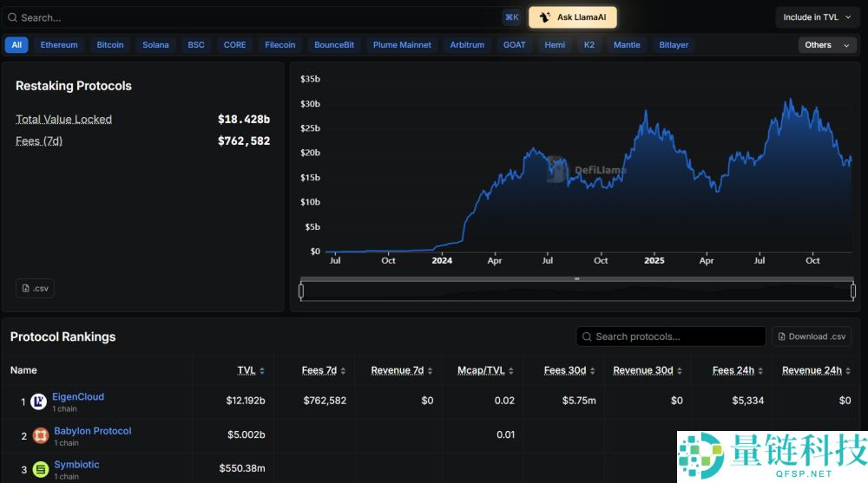This screenshot has height=483, width=868.
Task: Filter by the Bitcoin chain tab
Action: pos(110,45)
